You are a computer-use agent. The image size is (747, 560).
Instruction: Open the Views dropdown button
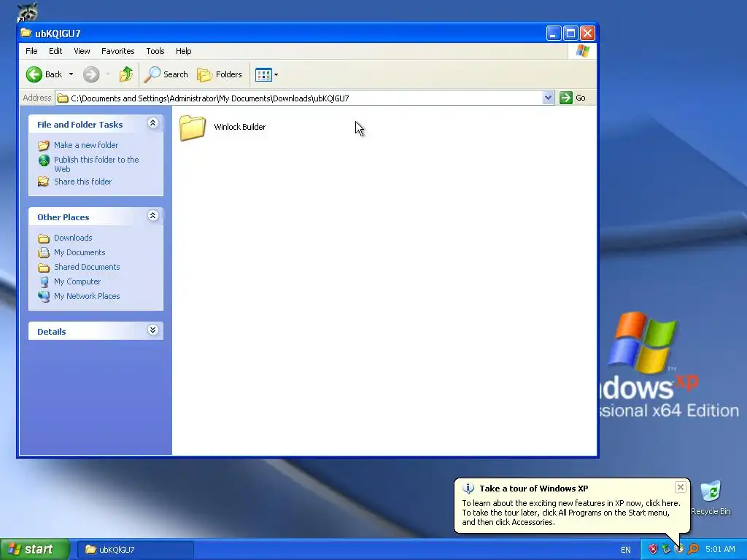pyautogui.click(x=266, y=74)
